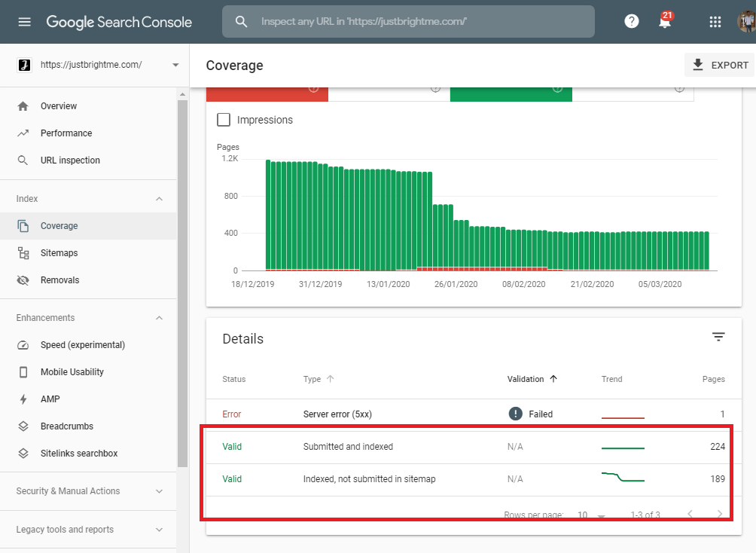Click the Type column sort arrow

(x=331, y=379)
